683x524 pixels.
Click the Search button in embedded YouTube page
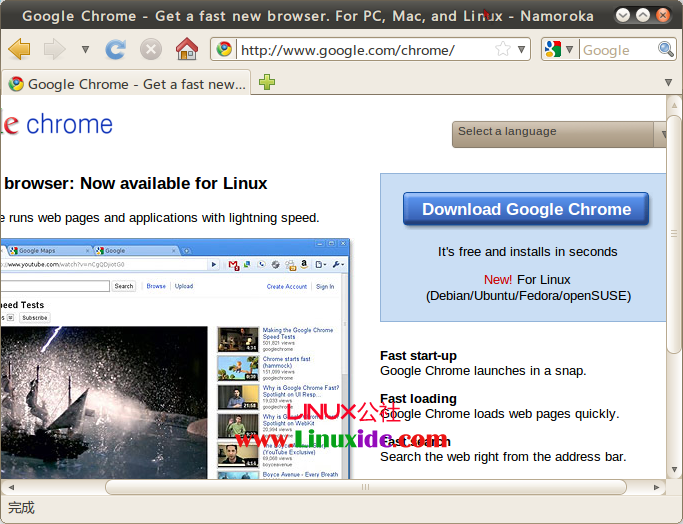point(124,286)
